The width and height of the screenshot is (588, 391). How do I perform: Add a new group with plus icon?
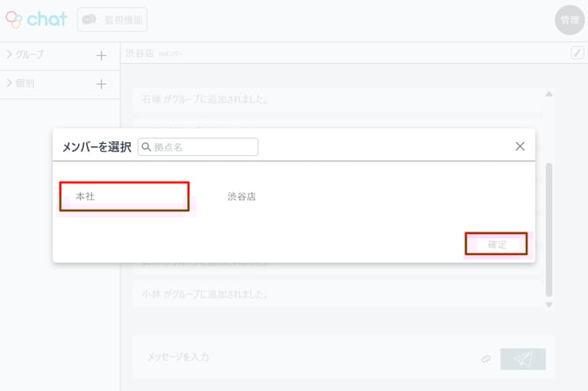point(101,55)
